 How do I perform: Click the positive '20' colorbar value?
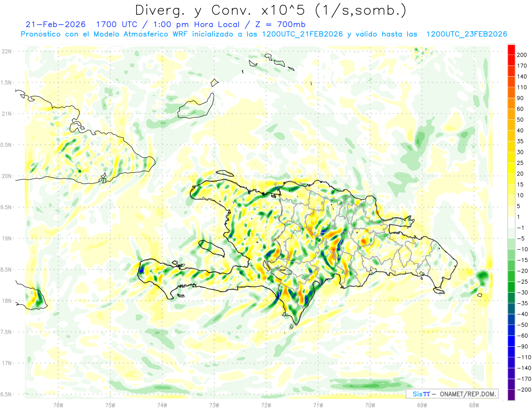pos(520,174)
